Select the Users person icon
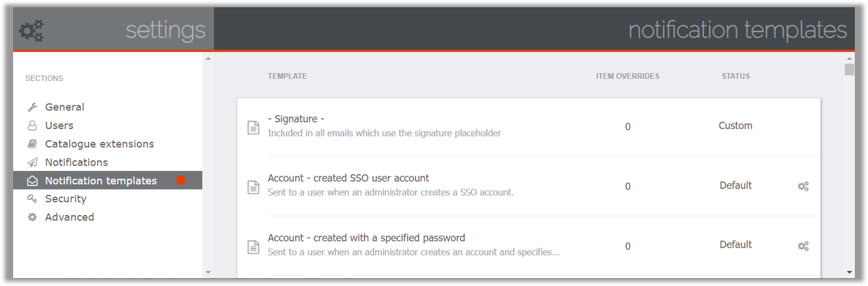Screen dimensions: 868x286 tap(32, 126)
